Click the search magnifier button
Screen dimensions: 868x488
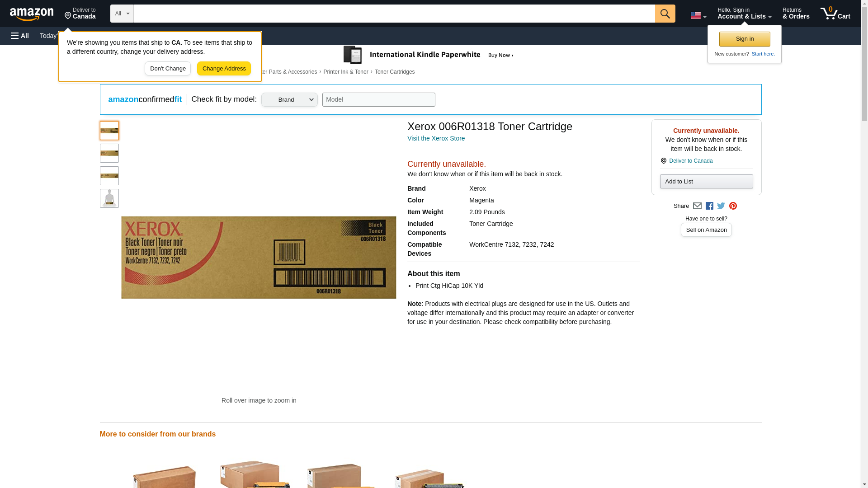[x=665, y=14]
